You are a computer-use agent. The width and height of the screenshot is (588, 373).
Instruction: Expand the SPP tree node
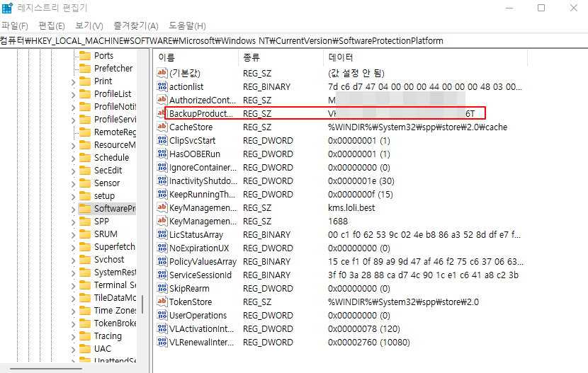pyautogui.click(x=74, y=222)
